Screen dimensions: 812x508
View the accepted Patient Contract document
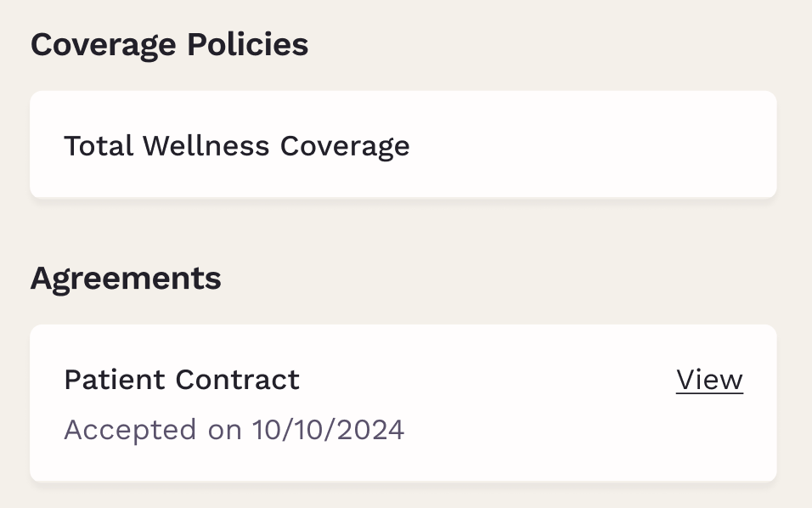709,381
